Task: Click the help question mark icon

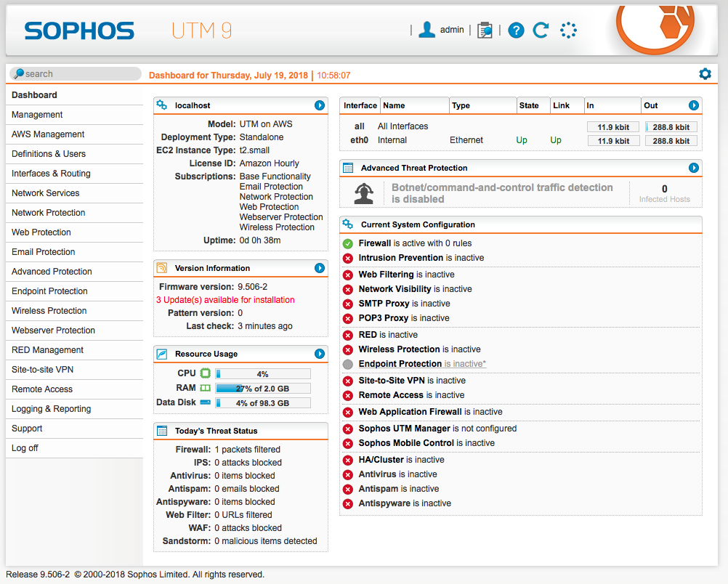Action: point(516,31)
